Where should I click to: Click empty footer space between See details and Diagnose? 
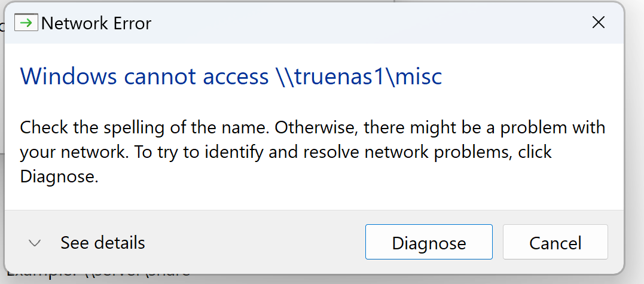[x=251, y=243]
